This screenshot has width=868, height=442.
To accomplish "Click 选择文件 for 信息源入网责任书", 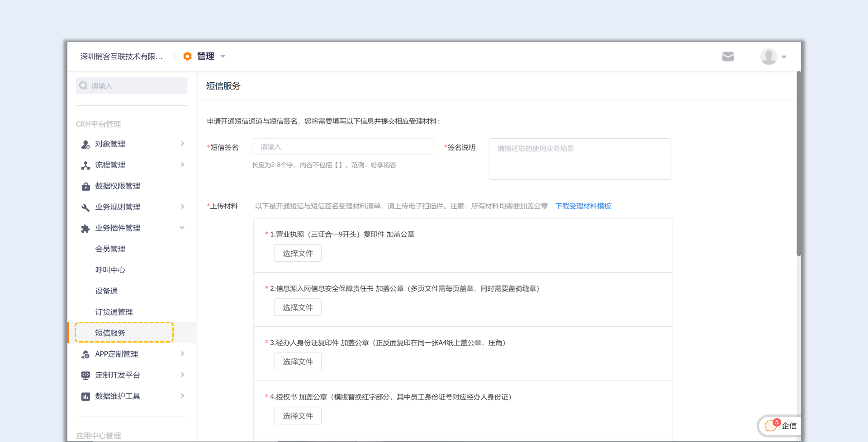I will 298,307.
